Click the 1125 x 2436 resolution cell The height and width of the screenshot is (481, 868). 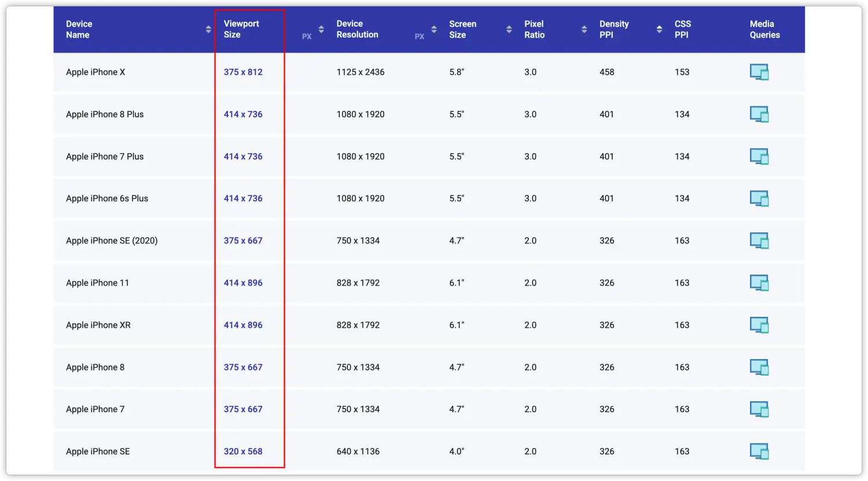361,72
